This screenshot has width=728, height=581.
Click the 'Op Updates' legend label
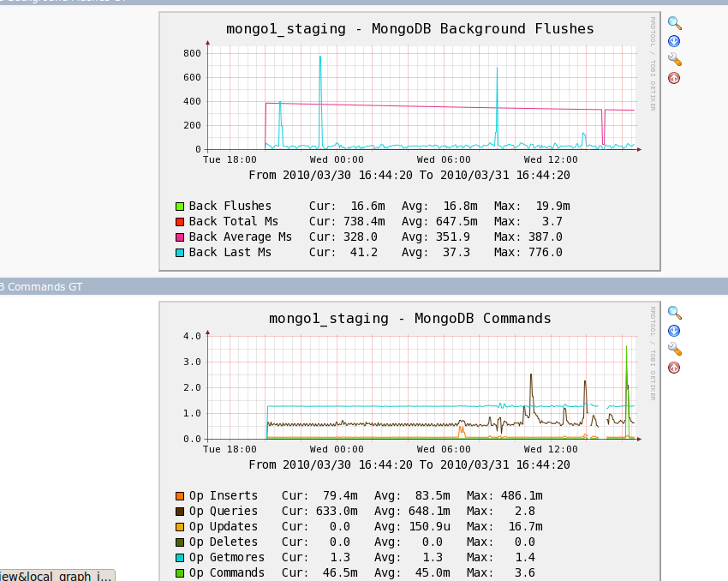223,526
